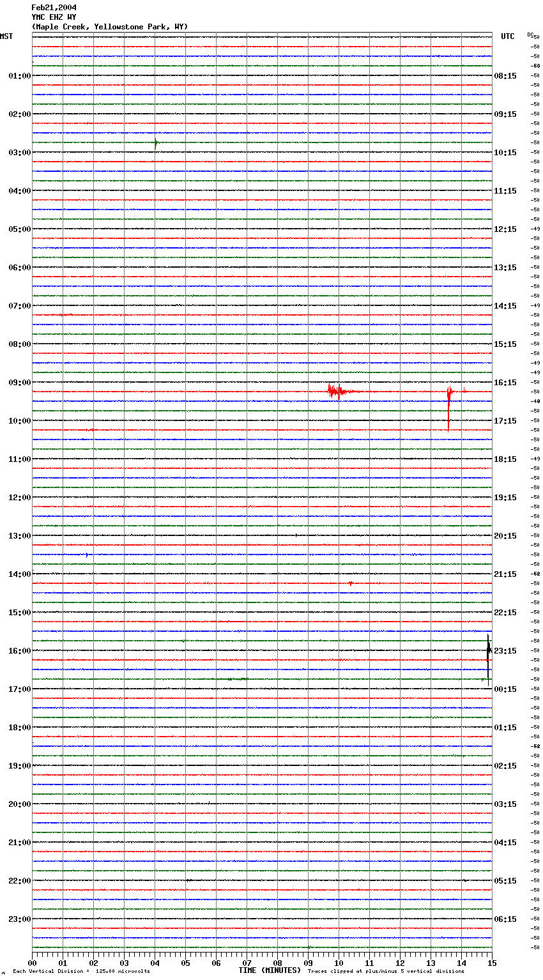Click the 04:15 UTC time label
The image size is (543, 980).
pos(505,843)
